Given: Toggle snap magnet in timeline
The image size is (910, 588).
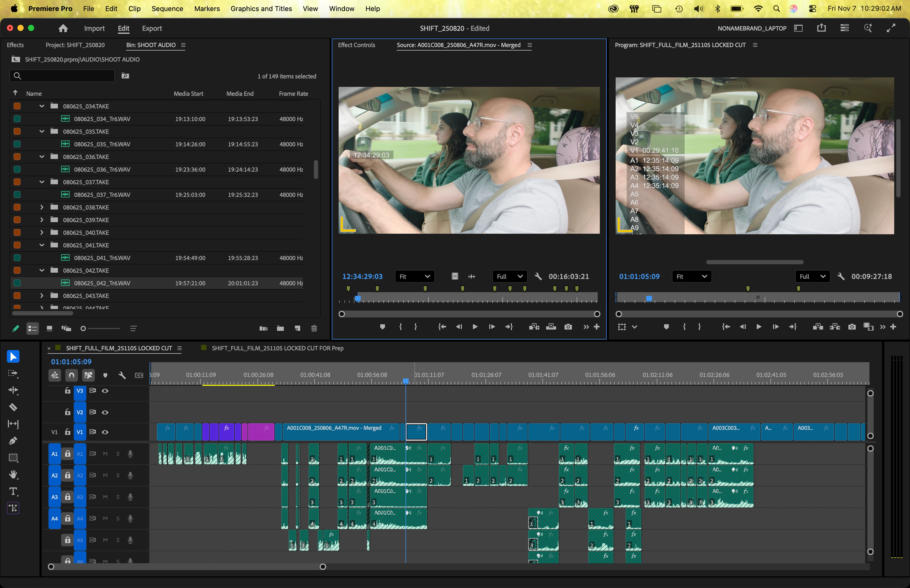Looking at the screenshot, I should tap(71, 375).
